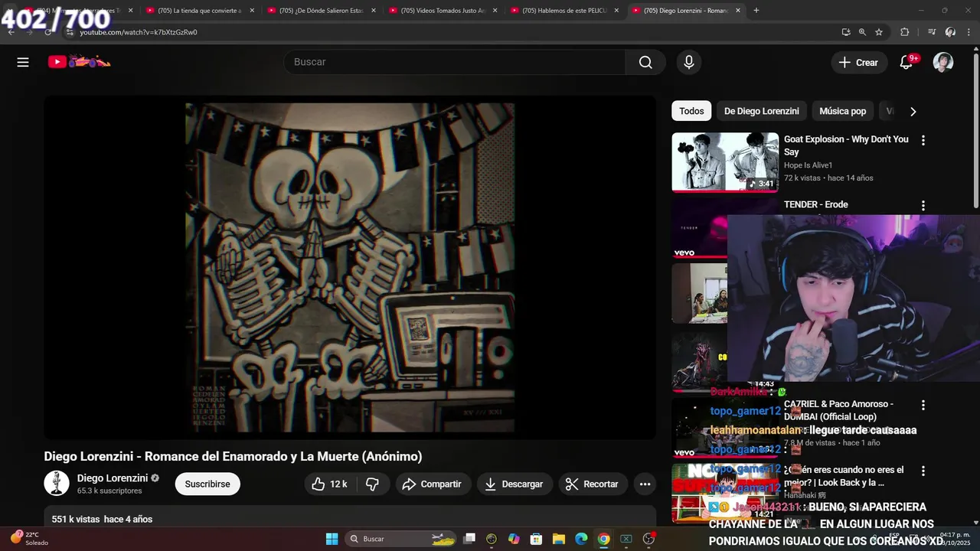Viewport: 980px width, 551px height.
Task: Open the YouTube hamburger guide menu
Action: 23,62
